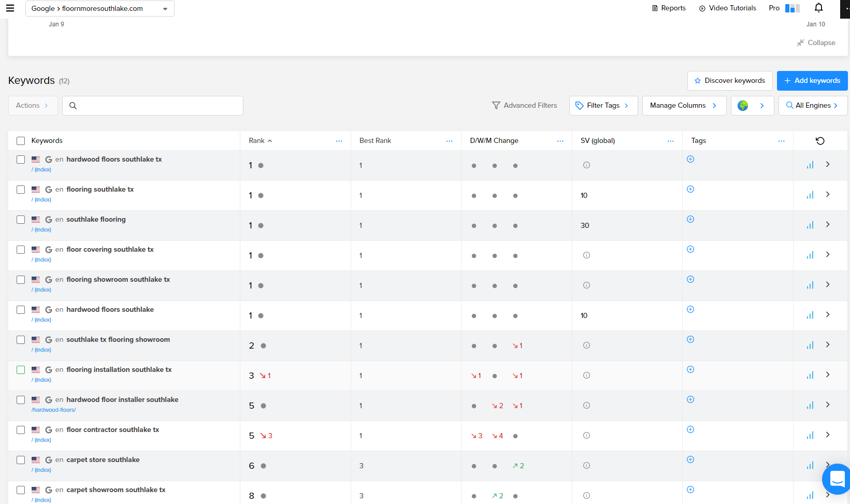
Task: Check southlake flooring row
Action: coord(21,220)
